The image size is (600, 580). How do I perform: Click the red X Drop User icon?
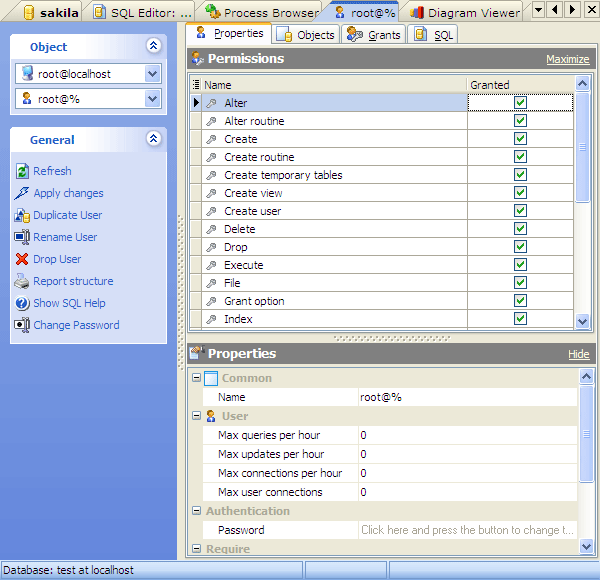tap(22, 259)
